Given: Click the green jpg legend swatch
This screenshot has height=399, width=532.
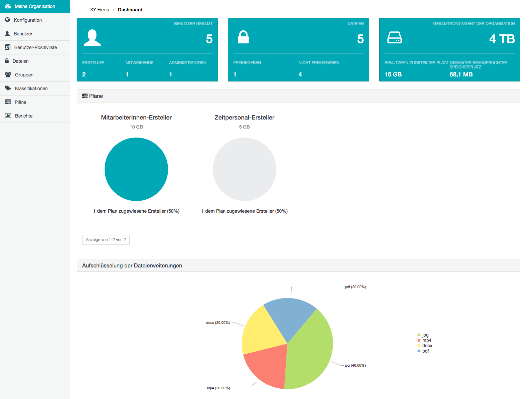Looking at the screenshot, I should 419,335.
